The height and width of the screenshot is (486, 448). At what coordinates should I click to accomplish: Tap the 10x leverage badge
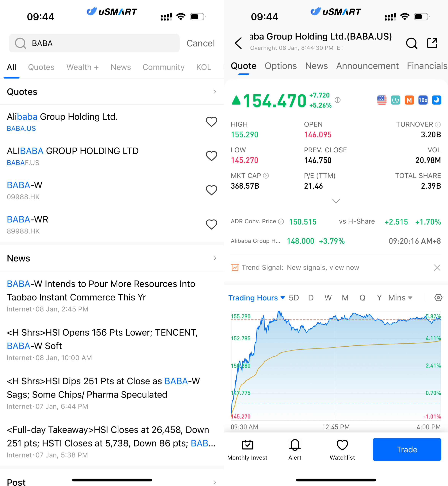[423, 100]
